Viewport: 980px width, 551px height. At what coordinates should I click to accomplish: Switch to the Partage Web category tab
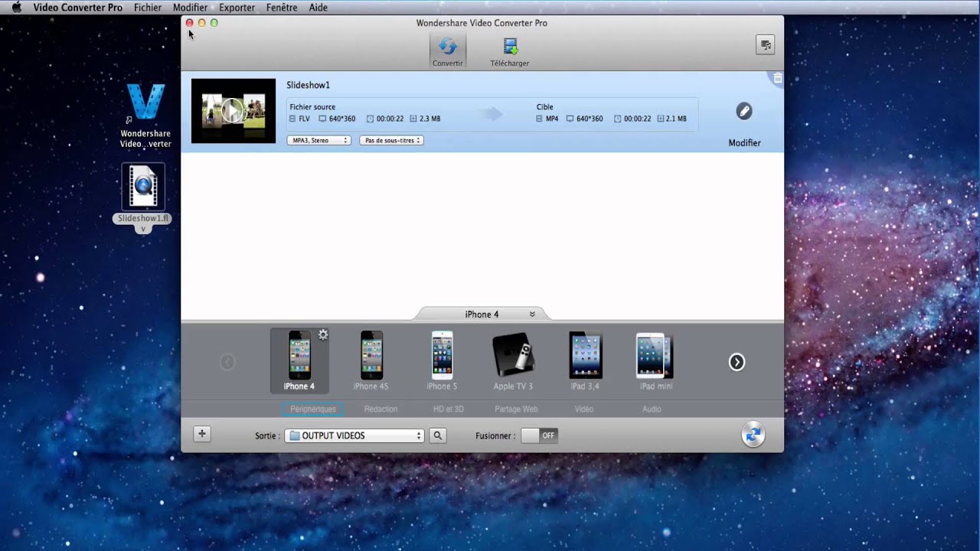pyautogui.click(x=516, y=409)
